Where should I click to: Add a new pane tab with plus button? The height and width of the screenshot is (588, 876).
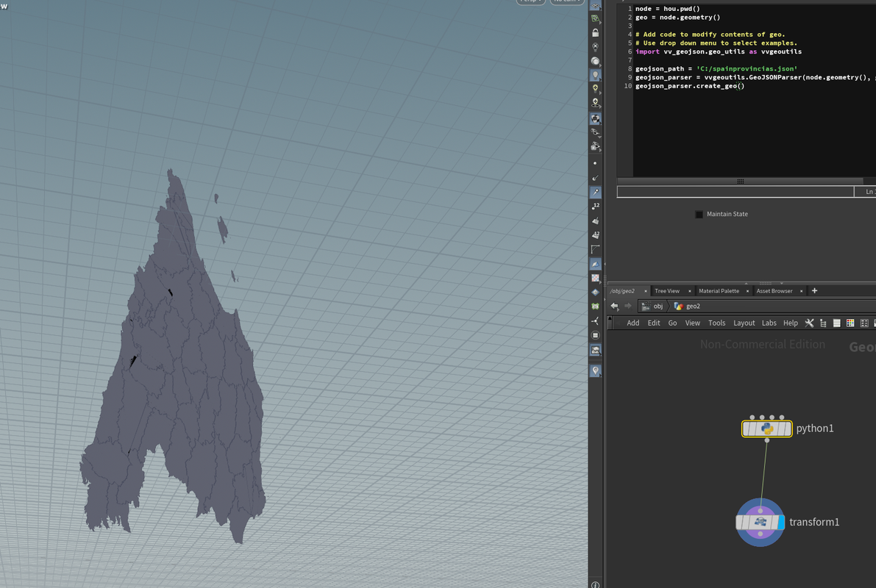click(x=814, y=290)
